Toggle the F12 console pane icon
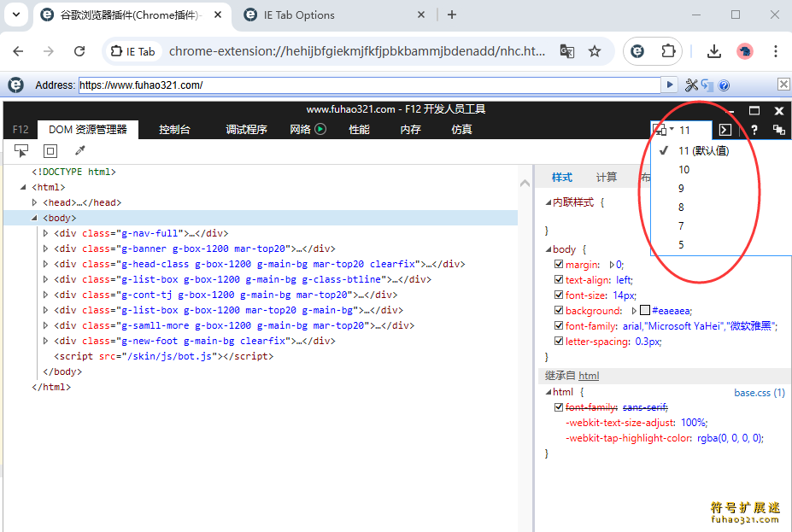Screen dimensions: 792x532 click(x=725, y=130)
